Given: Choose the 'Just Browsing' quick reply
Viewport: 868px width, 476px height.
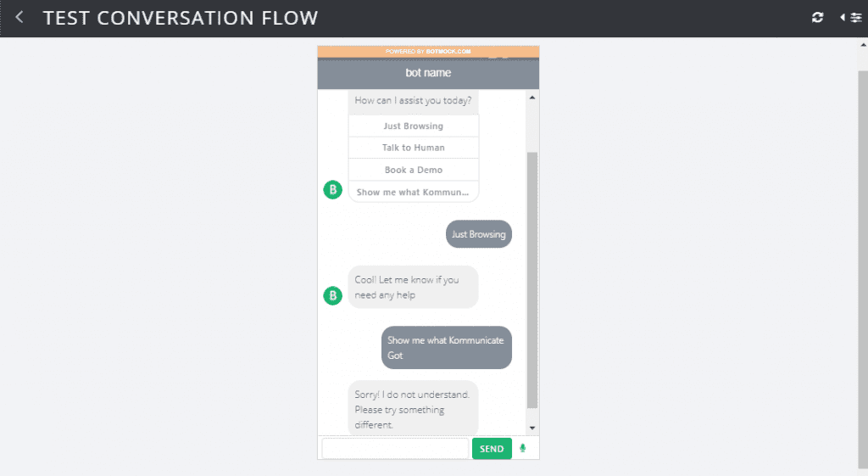Looking at the screenshot, I should 414,126.
